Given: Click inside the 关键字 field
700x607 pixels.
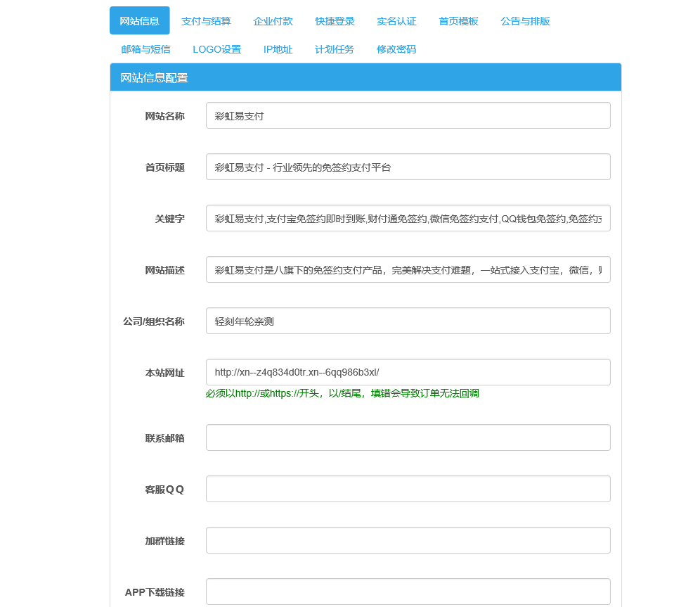Looking at the screenshot, I should coord(408,218).
